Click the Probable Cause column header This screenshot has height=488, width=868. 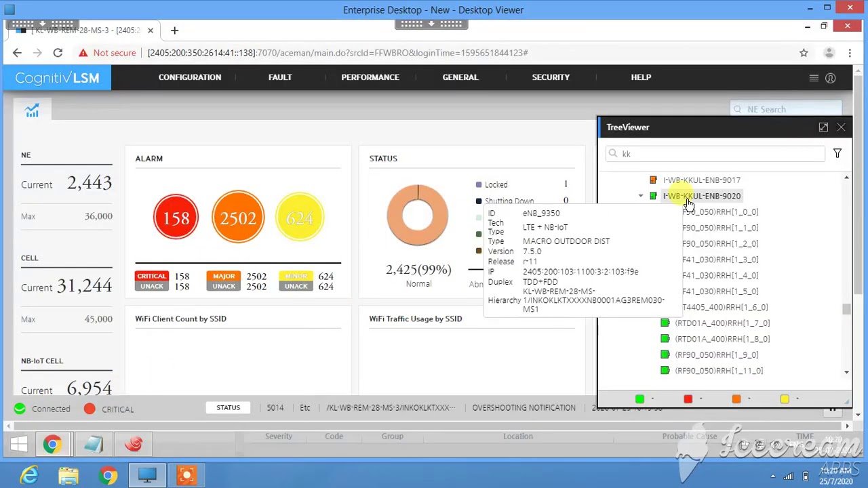(x=690, y=436)
